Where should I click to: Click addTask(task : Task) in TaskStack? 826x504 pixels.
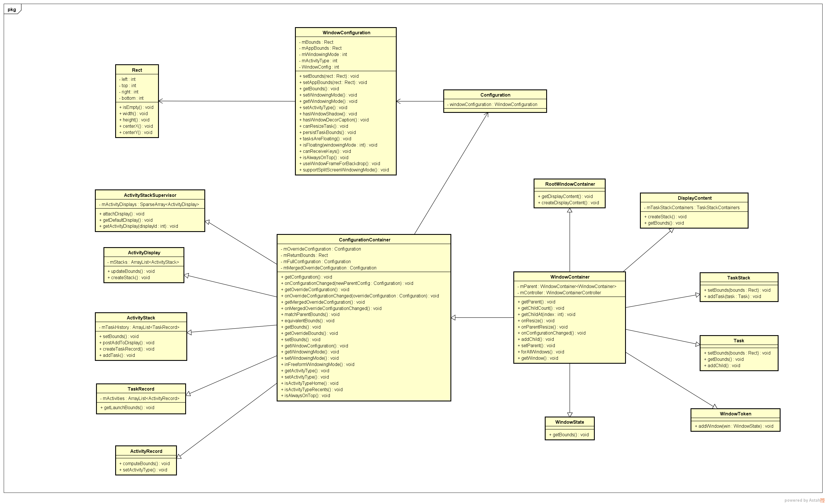(733, 296)
